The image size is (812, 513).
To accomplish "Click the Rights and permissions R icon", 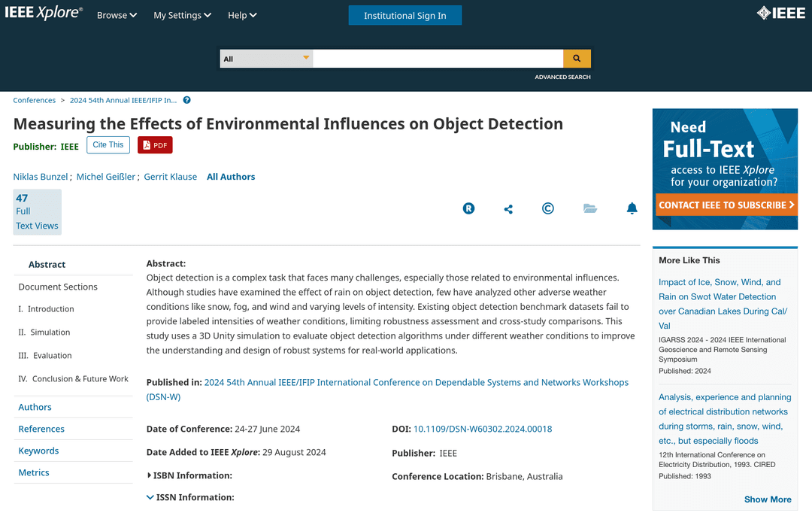I will (468, 208).
